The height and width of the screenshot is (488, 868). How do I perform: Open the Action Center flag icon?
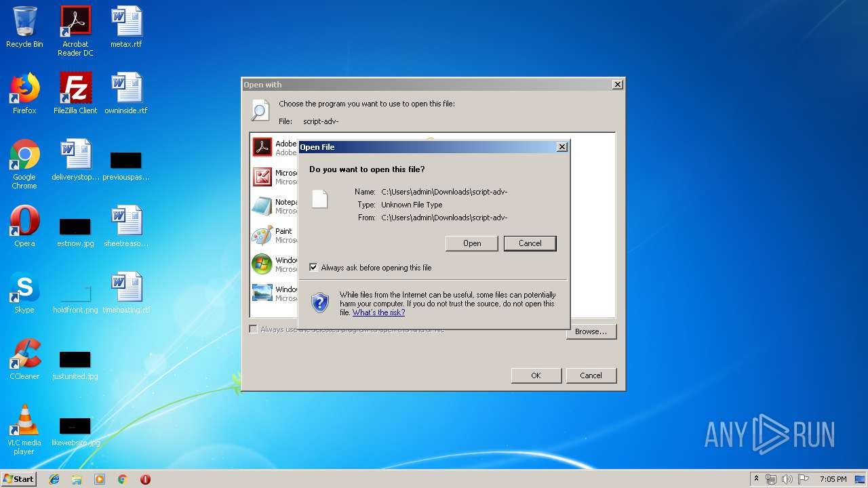click(x=803, y=479)
